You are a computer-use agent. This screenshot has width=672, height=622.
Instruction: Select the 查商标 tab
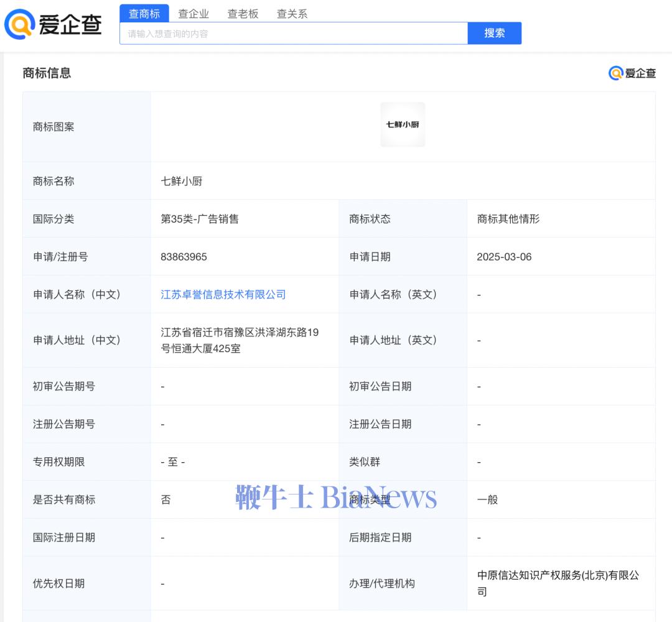click(144, 14)
